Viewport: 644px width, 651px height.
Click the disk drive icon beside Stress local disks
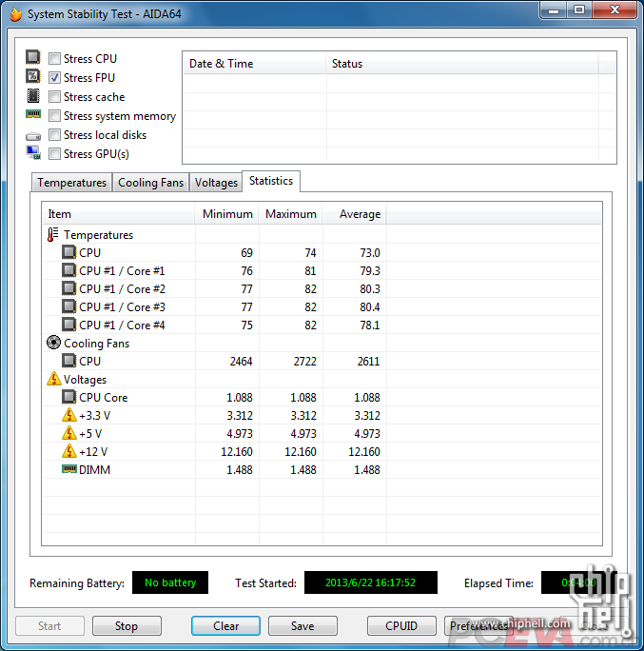click(x=32, y=136)
